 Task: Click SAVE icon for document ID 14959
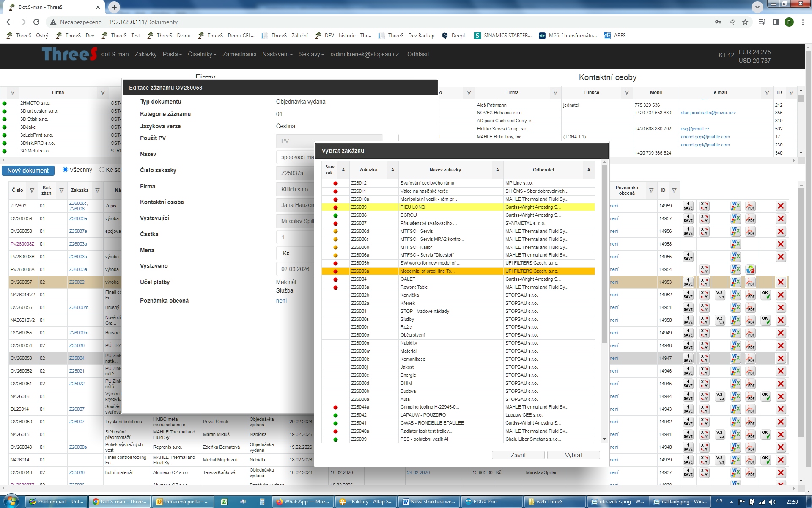688,206
